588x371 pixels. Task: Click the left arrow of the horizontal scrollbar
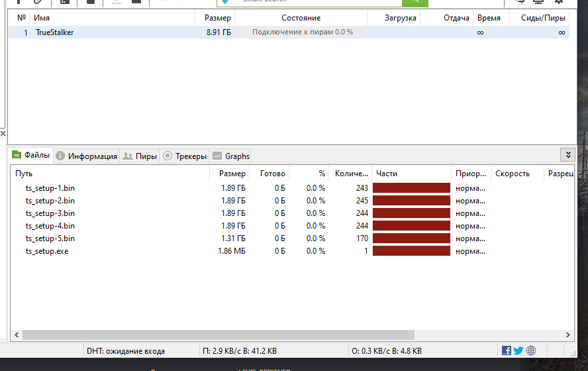[17, 335]
